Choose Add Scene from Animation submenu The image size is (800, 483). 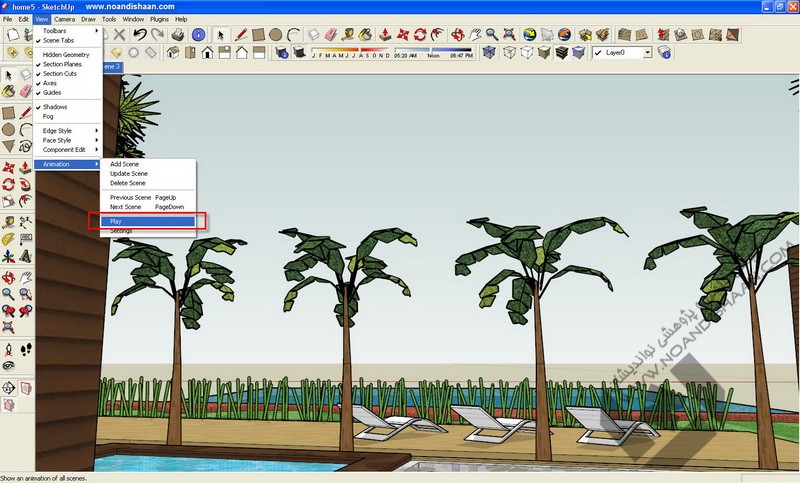(x=124, y=164)
